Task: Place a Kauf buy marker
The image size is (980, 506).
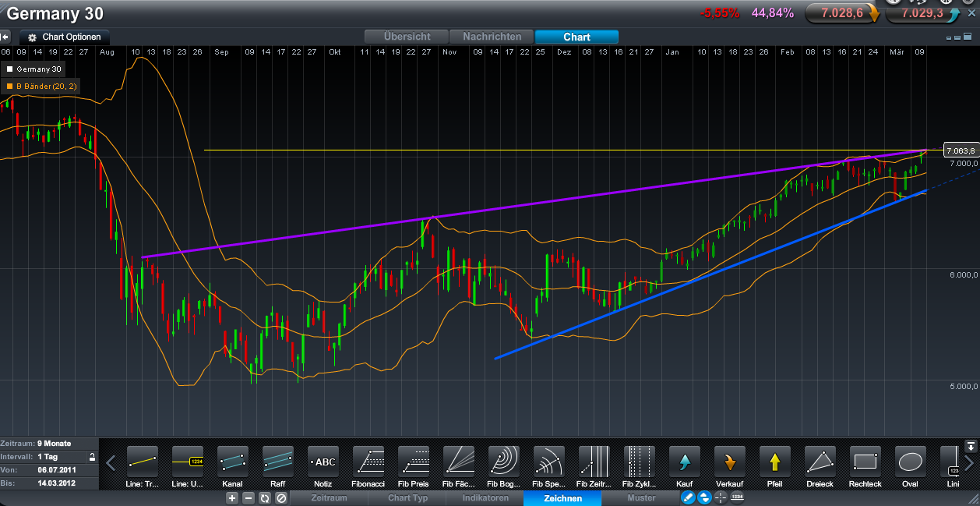Action: pos(685,461)
